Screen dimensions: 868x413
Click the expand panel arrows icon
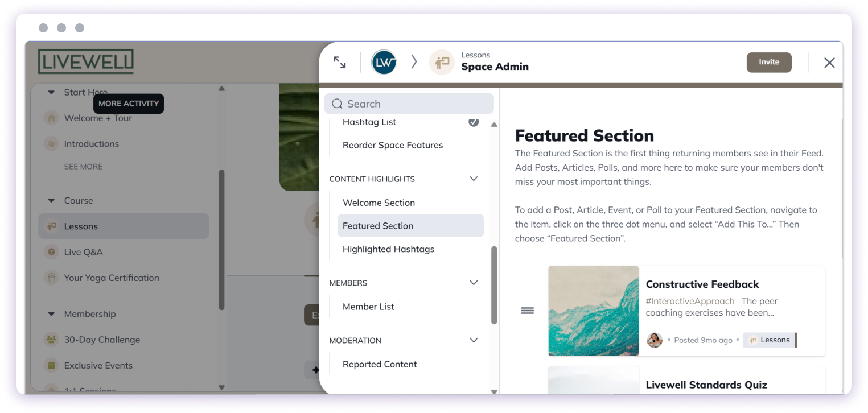(340, 63)
